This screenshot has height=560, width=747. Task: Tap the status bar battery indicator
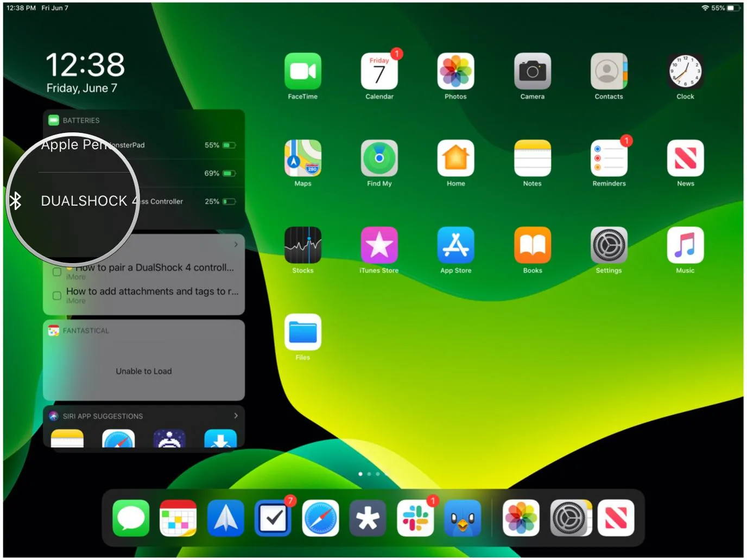pos(733,8)
